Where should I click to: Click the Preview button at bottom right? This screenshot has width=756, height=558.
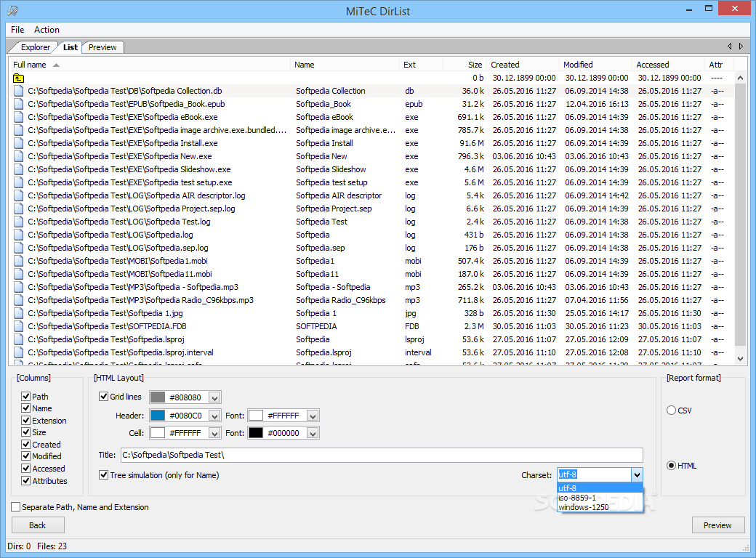[x=718, y=525]
